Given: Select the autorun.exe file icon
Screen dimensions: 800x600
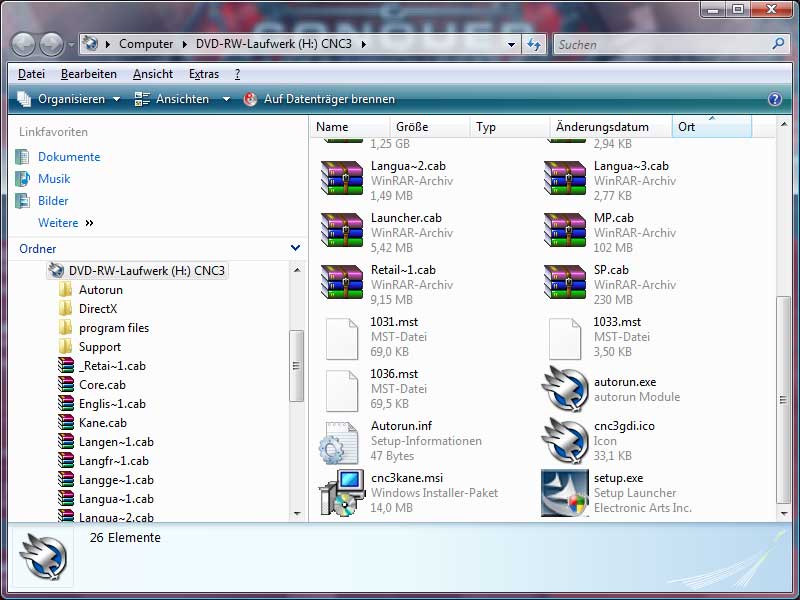Looking at the screenshot, I should click(565, 389).
